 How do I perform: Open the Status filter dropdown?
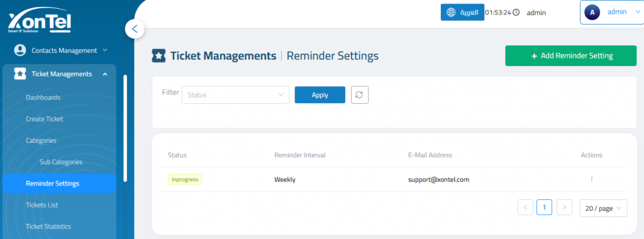[235, 95]
